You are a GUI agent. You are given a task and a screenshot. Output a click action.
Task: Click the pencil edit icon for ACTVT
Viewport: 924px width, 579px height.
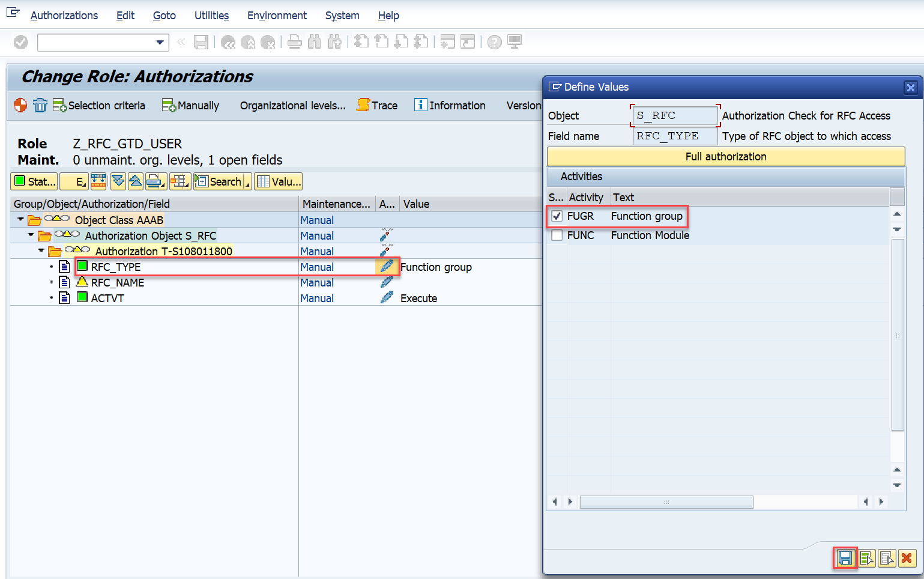387,298
